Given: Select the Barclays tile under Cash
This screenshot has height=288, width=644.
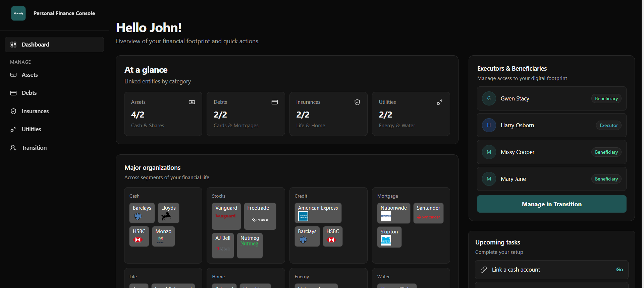Looking at the screenshot, I should pyautogui.click(x=142, y=213).
